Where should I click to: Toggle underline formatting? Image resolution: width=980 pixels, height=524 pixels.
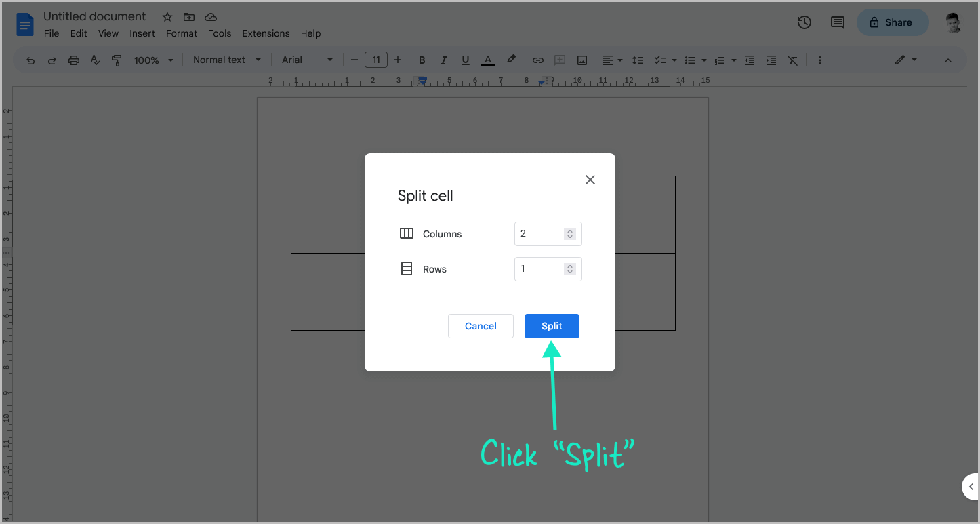tap(465, 60)
